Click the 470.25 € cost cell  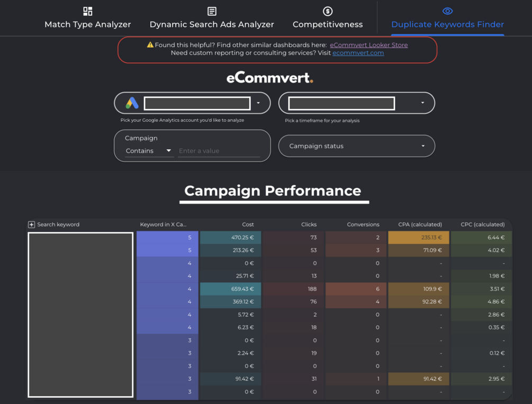click(231, 237)
